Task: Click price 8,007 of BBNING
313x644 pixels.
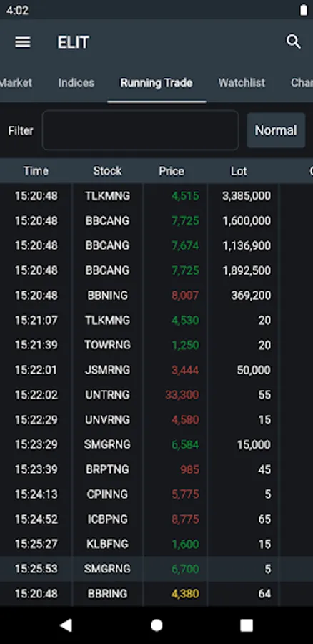Action: [x=185, y=296]
